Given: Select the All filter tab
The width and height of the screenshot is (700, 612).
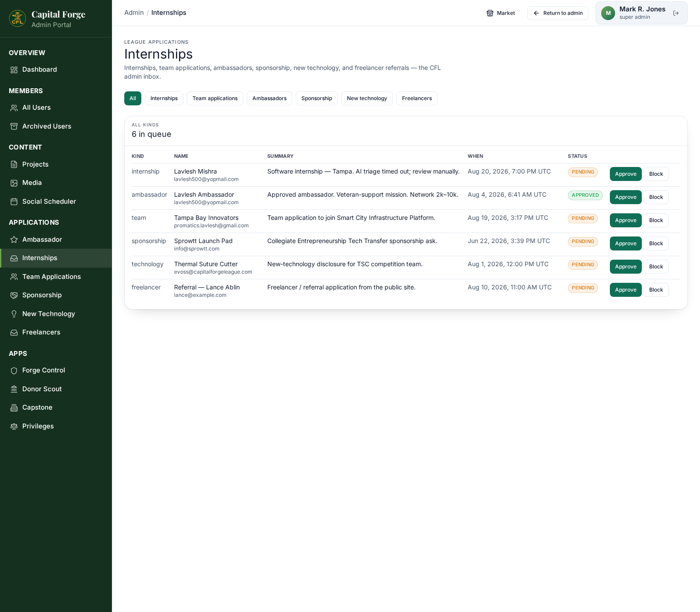Looking at the screenshot, I should point(133,98).
